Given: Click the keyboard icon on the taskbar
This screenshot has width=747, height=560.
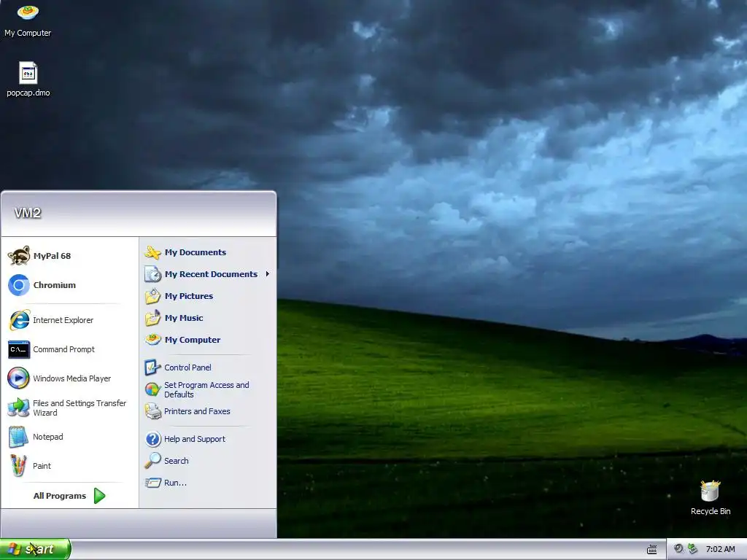Looking at the screenshot, I should click(651, 550).
